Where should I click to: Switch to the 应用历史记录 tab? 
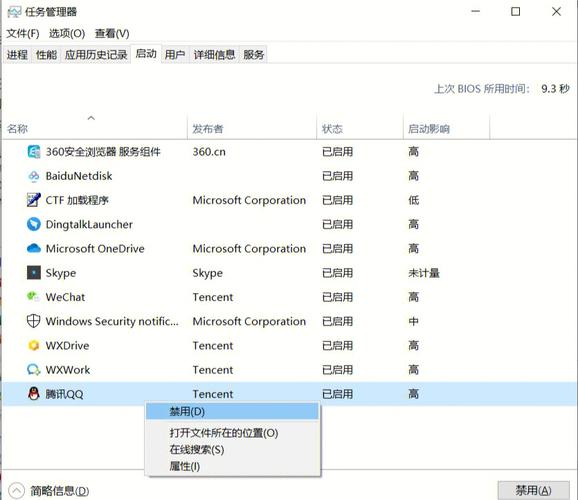[x=96, y=55]
